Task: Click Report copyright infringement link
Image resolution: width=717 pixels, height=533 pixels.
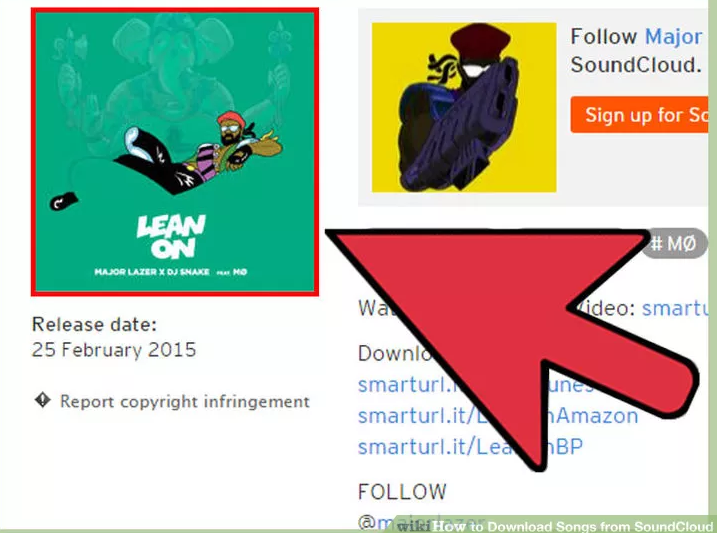Action: click(x=185, y=401)
